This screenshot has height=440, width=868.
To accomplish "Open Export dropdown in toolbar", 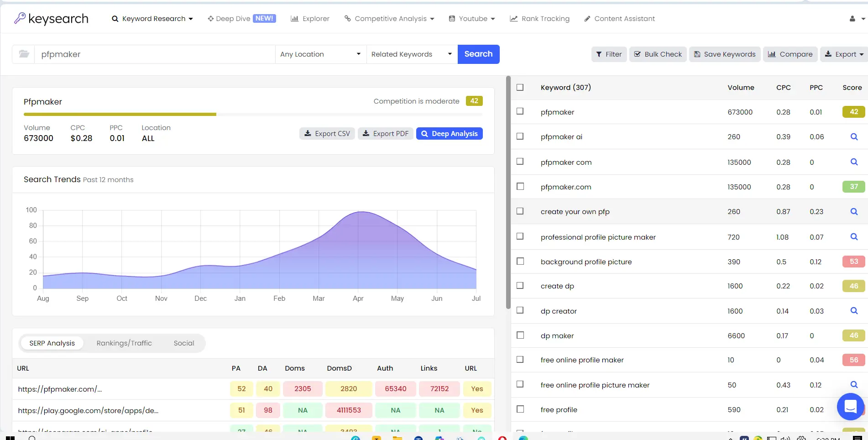I will pyautogui.click(x=844, y=54).
